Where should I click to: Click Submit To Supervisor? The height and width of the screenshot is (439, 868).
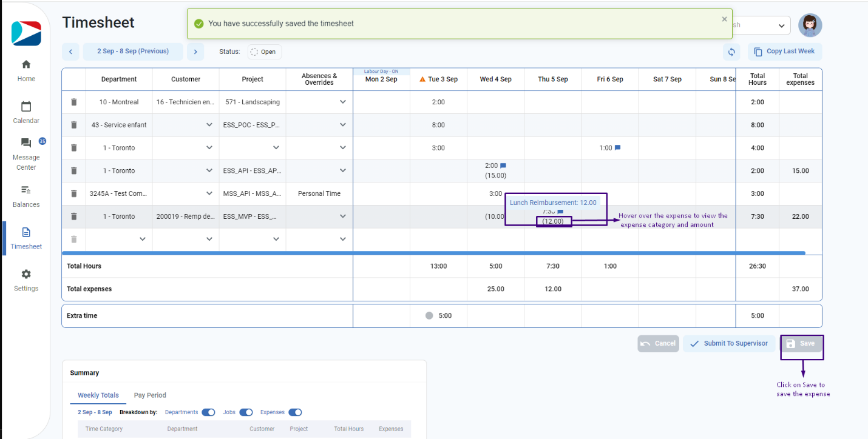[729, 343]
